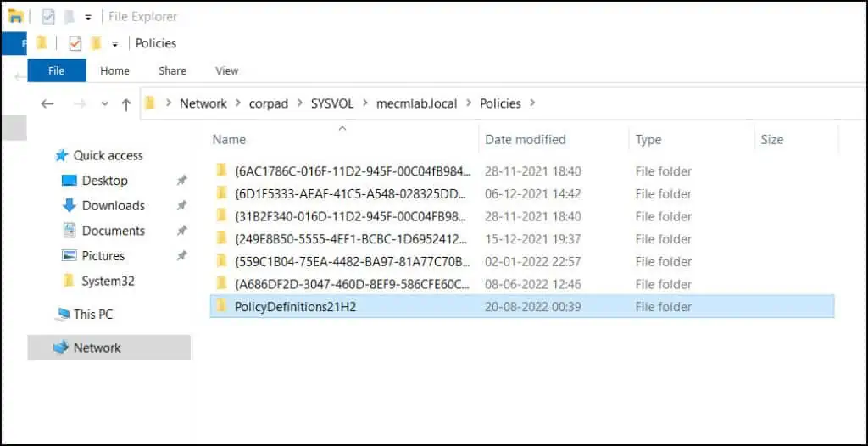Click corpad in the address bar
This screenshot has width=868, height=446.
point(269,103)
